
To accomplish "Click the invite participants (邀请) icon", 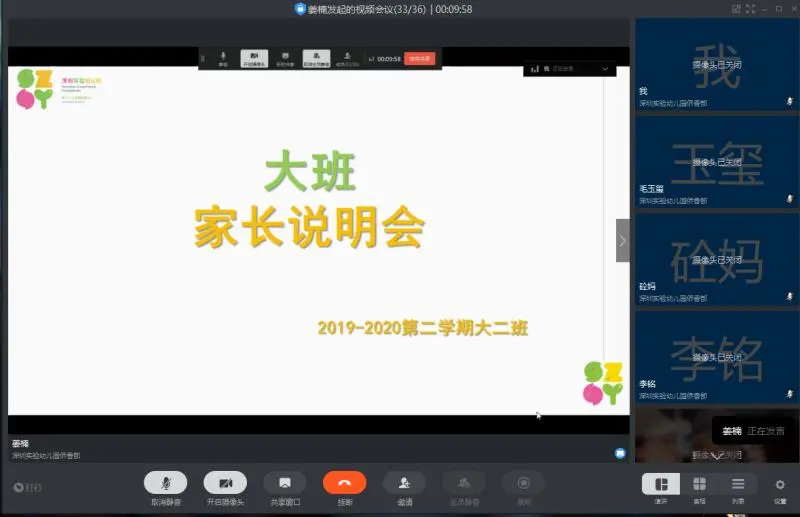I will 404,483.
